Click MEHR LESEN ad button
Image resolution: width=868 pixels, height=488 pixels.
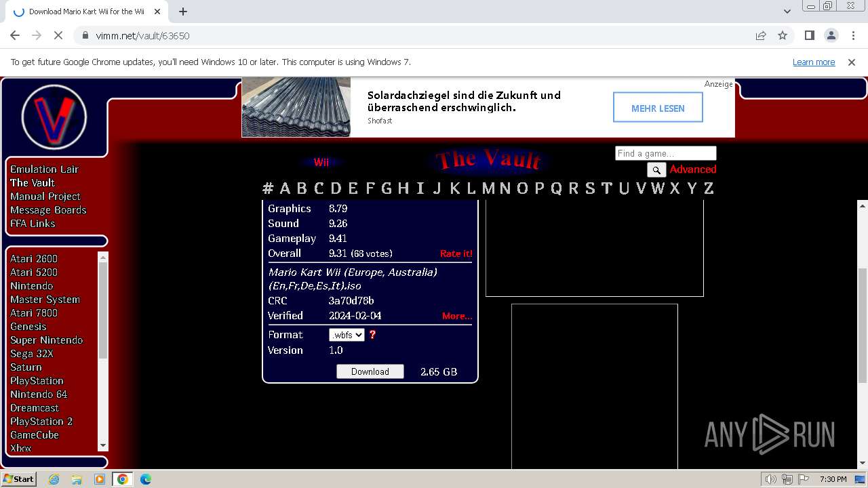[x=658, y=108]
